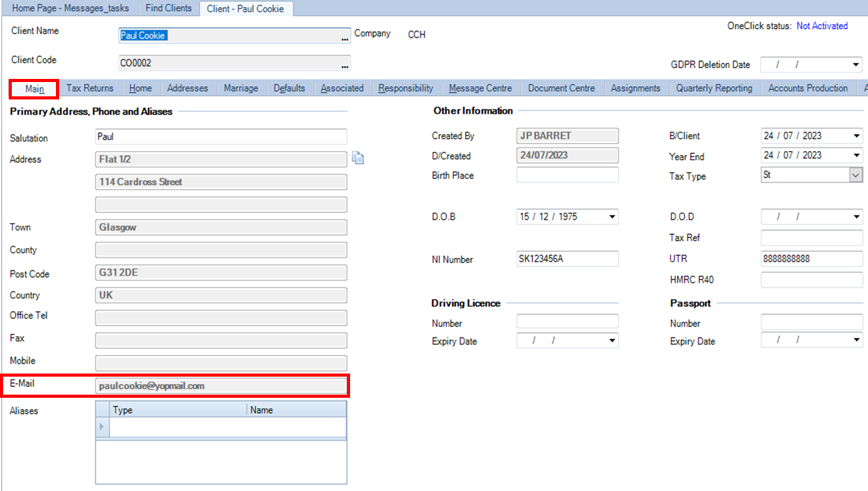Viewport: 868px width, 491px height.
Task: Click the Salutation text box
Action: 221,137
